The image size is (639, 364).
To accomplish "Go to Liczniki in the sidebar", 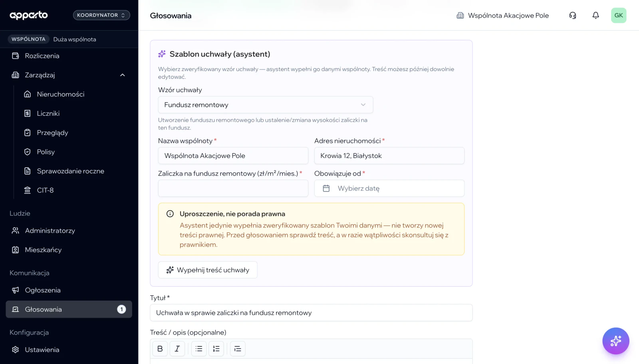I will click(48, 113).
